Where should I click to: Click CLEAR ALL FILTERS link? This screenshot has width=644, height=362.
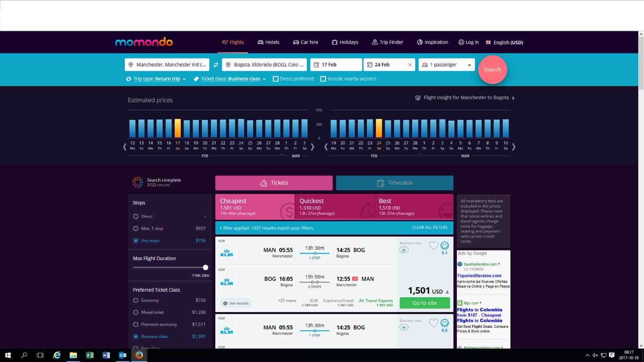pos(429,228)
